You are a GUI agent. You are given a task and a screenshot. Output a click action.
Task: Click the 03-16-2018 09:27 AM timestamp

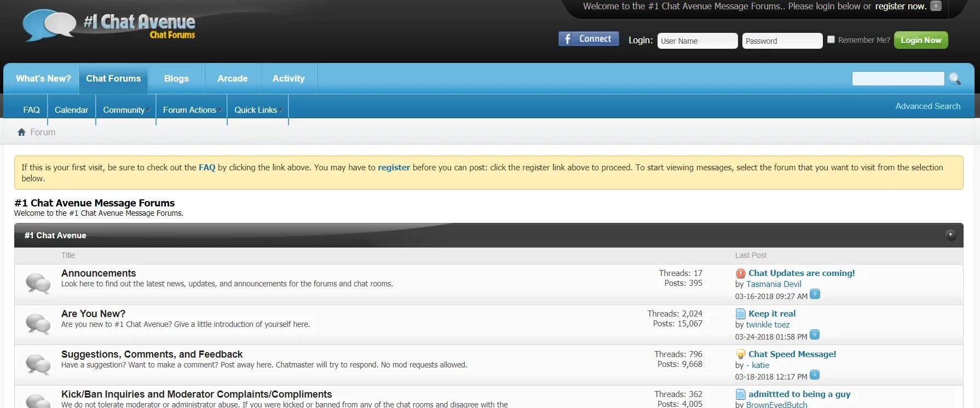(771, 296)
